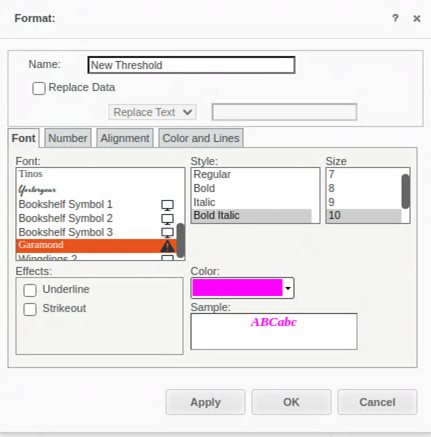Screen dimensions: 431x437
Task: Expand the Color dropdown arrow
Action: pos(288,288)
